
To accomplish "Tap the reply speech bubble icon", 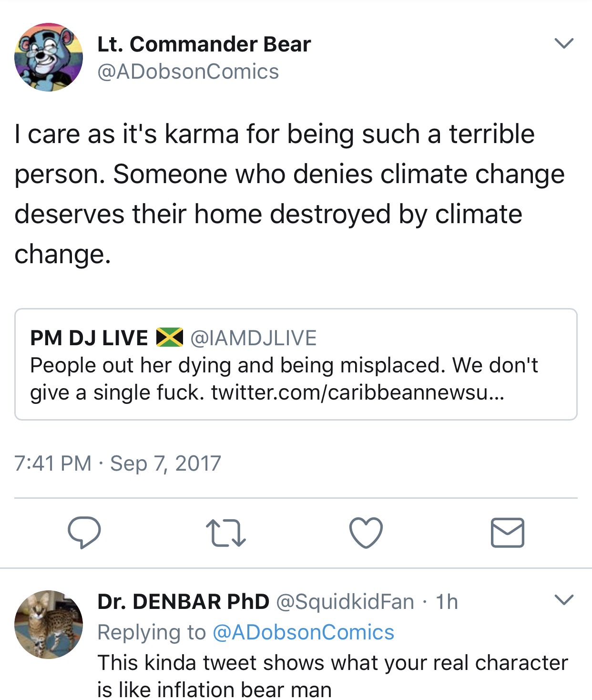I will pyautogui.click(x=84, y=532).
